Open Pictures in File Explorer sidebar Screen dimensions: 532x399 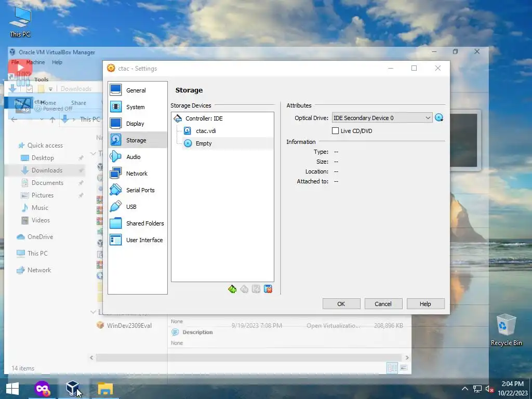42,195
